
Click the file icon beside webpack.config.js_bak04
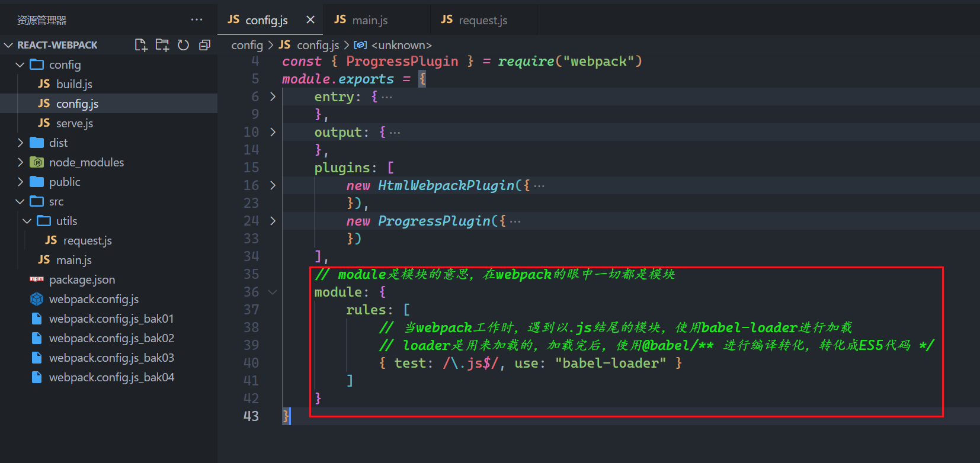[x=37, y=377]
